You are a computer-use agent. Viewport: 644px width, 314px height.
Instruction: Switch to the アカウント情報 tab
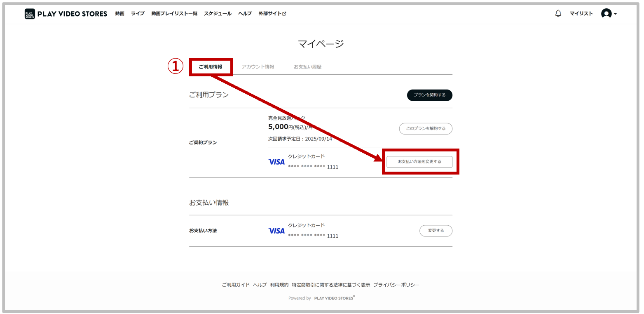(258, 67)
